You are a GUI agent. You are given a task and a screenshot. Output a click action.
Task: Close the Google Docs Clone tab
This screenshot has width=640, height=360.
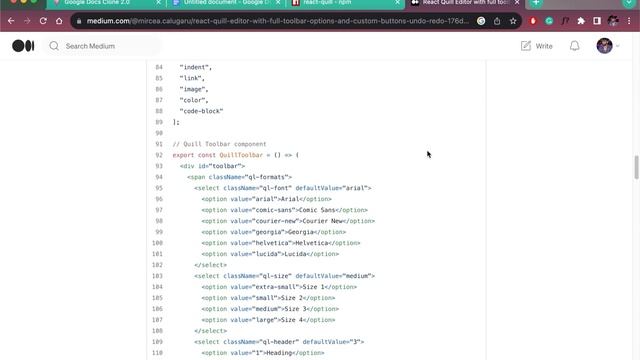pyautogui.click(x=159, y=2)
